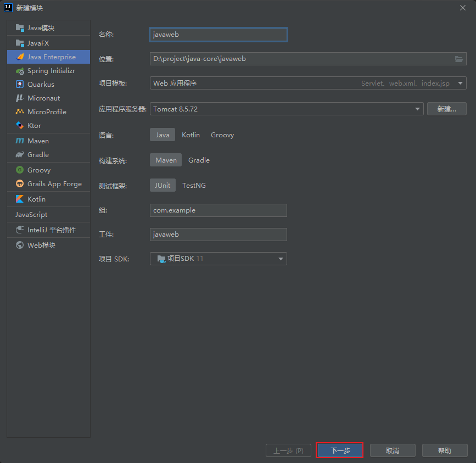Click the Maven sidebar icon

[20, 141]
